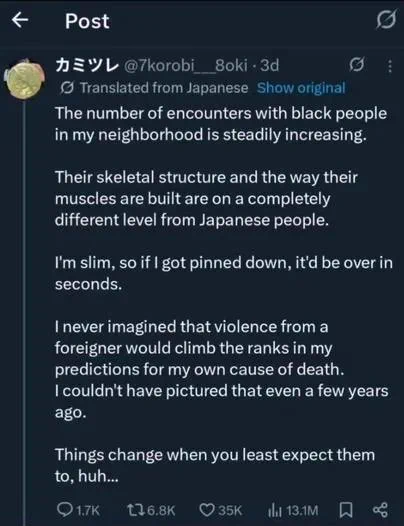Viewport: 404px width, 526px height.
Task: Click the 35K likes count
Action: 230,511
